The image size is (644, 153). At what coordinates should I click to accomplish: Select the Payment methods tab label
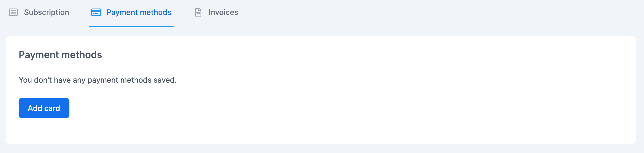point(139,12)
